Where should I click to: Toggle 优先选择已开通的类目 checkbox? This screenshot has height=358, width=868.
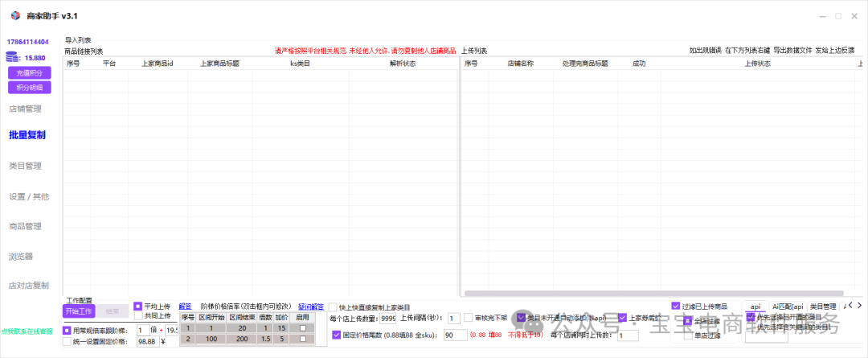[751, 317]
